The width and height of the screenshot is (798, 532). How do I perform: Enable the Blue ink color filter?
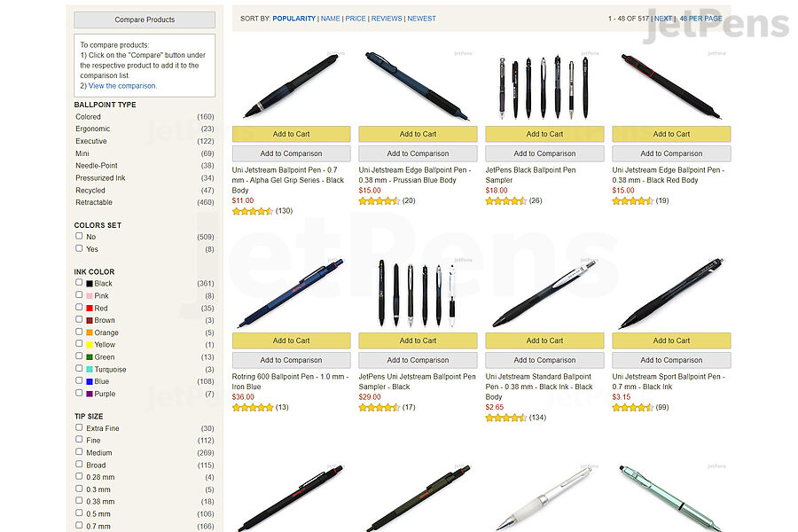pyautogui.click(x=79, y=380)
